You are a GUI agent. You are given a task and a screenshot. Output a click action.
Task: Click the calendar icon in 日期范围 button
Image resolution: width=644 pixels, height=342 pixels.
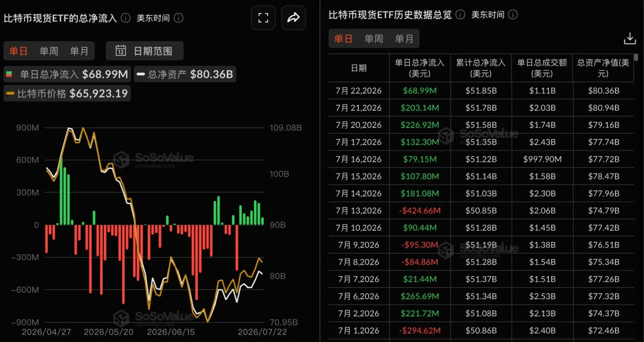(x=121, y=51)
